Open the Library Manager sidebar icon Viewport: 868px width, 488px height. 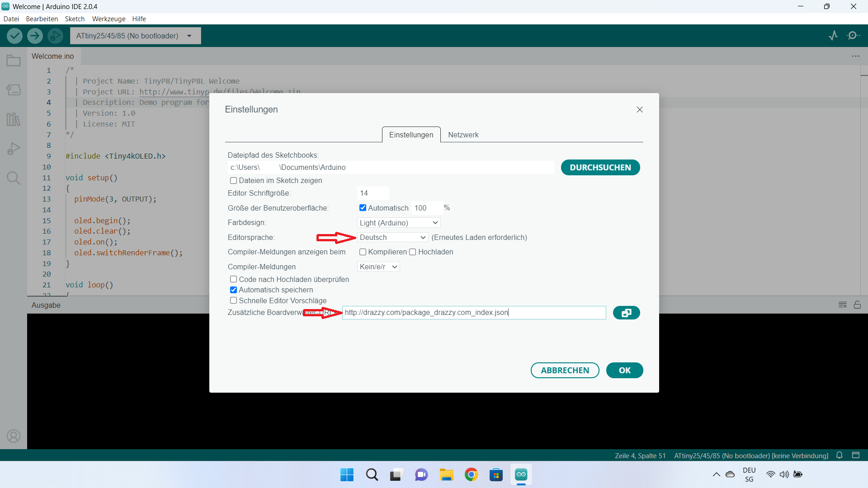[x=14, y=119]
